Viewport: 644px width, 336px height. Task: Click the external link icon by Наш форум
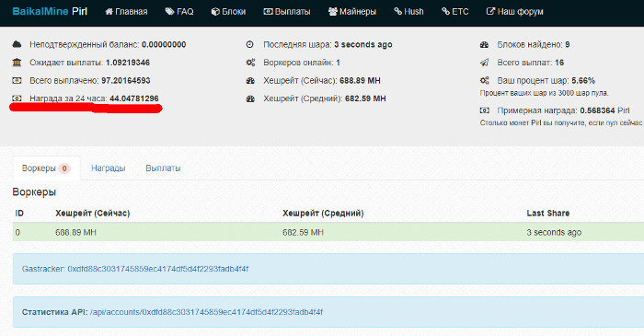point(490,11)
